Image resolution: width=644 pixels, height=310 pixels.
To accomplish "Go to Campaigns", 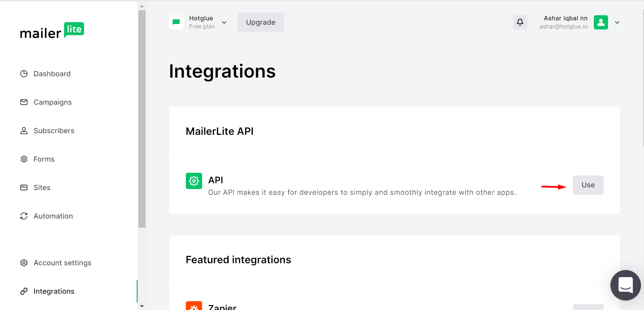I will [53, 102].
